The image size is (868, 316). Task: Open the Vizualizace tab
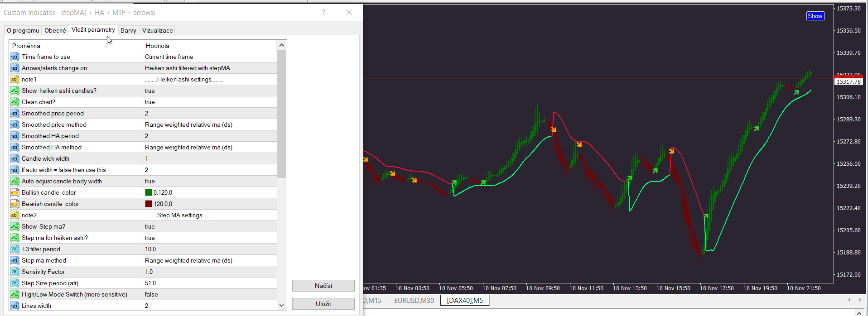(157, 30)
